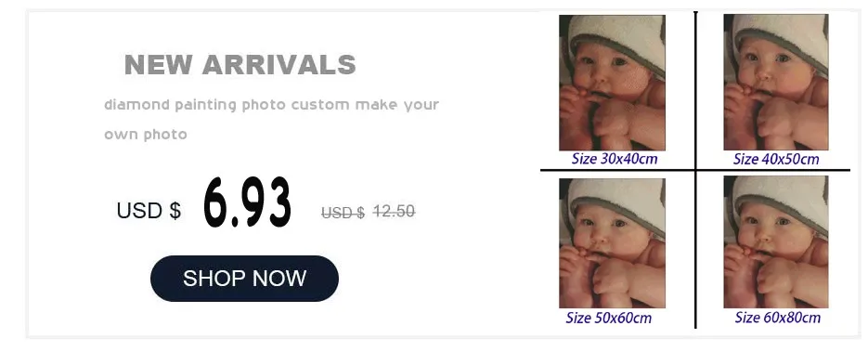Click the struck-through USD $ label

pyautogui.click(x=343, y=213)
